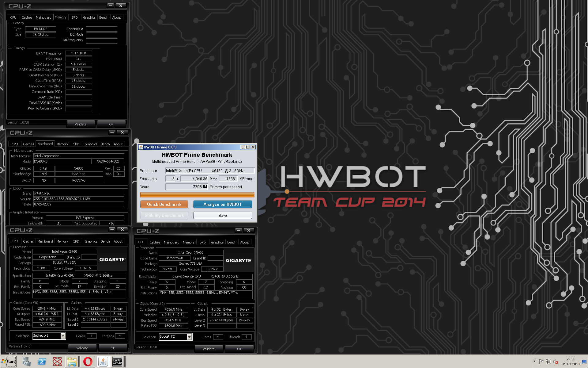Click the Cycle Time (tRAS) 18 clocks value

click(79, 81)
